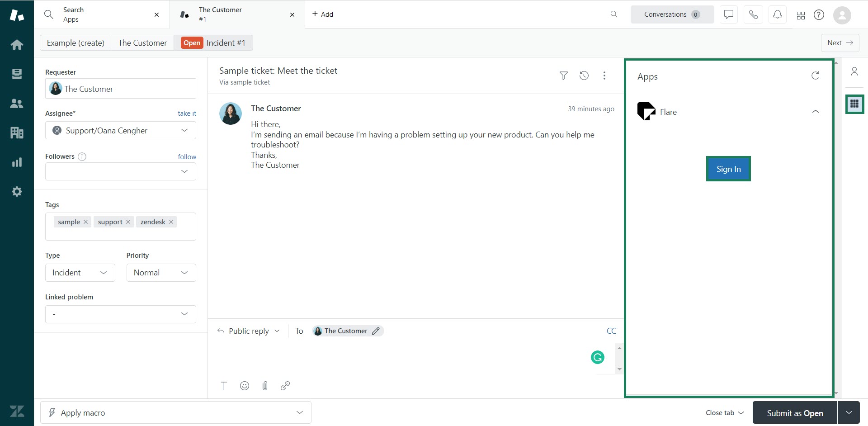Click the take it assignee link
This screenshot has width=868, height=426.
pos(187,114)
